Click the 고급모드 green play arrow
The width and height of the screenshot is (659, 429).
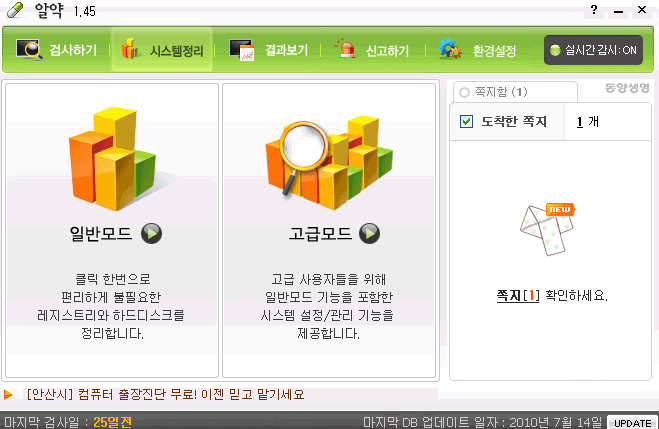coord(369,233)
